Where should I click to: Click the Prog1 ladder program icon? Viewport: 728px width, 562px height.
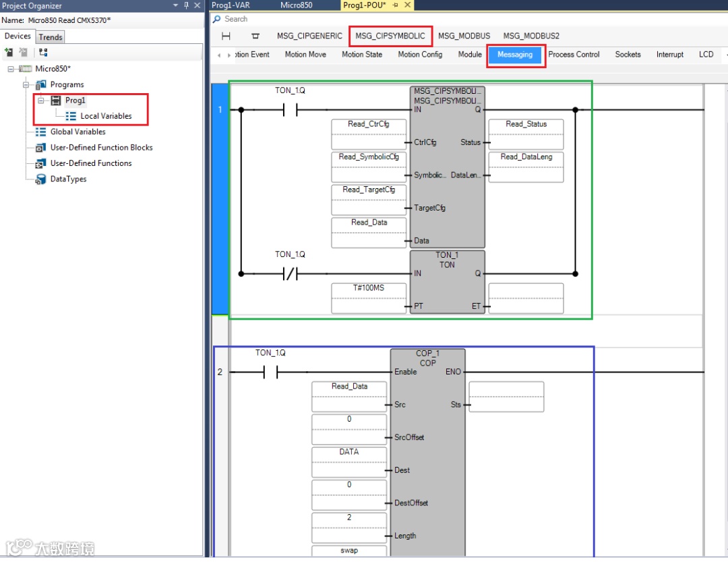tap(56, 101)
